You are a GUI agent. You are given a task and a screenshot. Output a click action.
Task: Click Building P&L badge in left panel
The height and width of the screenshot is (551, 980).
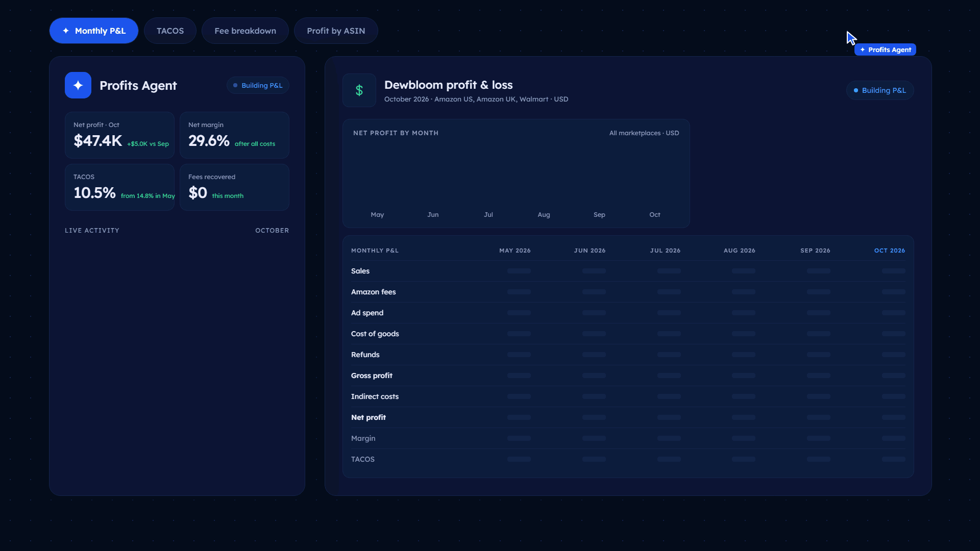(258, 85)
